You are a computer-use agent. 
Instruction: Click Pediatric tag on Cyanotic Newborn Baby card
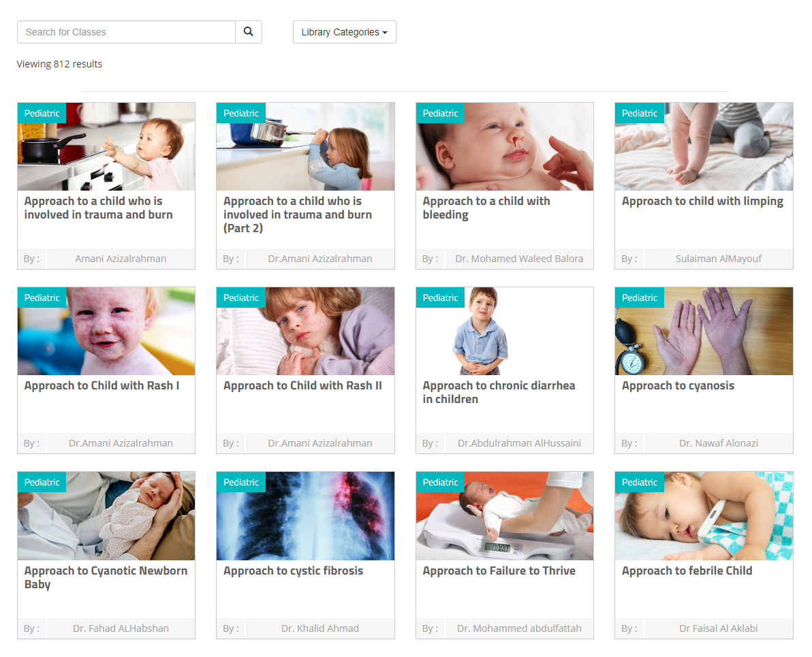[x=42, y=482]
